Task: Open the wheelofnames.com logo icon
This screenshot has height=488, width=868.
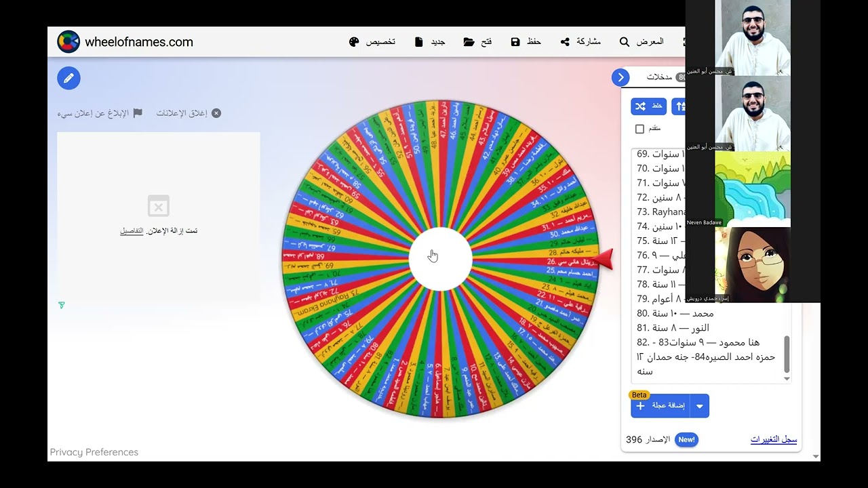Action: click(68, 42)
